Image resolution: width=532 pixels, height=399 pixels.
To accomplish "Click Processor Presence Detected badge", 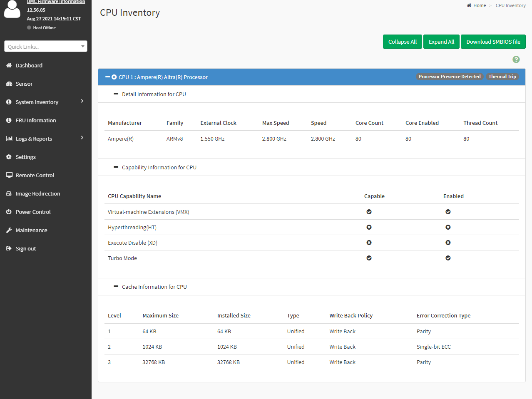I will pyautogui.click(x=450, y=77).
